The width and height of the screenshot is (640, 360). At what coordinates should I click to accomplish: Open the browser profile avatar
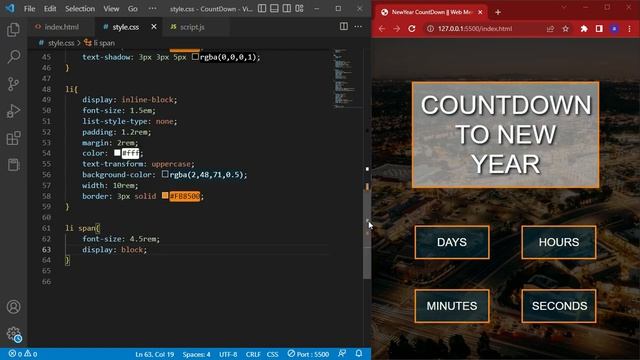point(614,29)
